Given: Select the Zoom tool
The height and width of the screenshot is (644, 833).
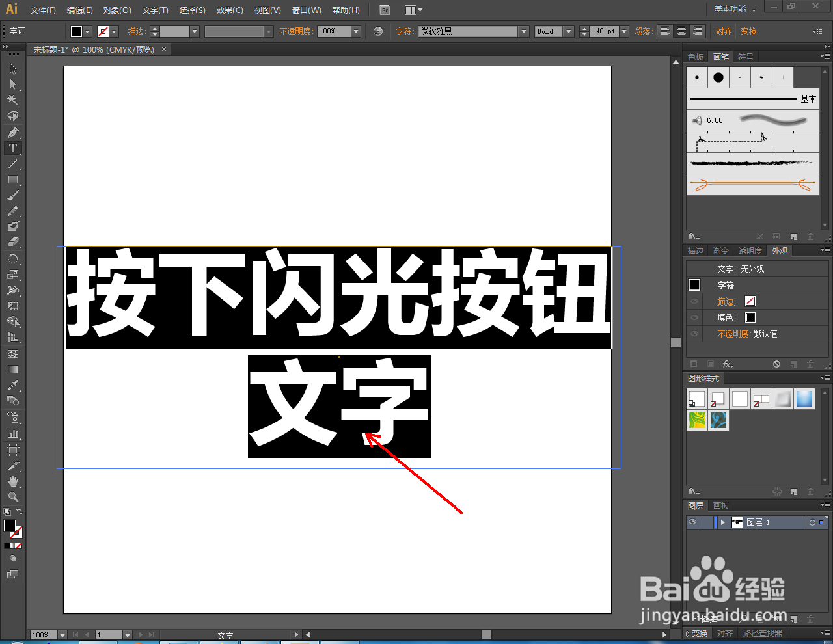Looking at the screenshot, I should (12, 496).
